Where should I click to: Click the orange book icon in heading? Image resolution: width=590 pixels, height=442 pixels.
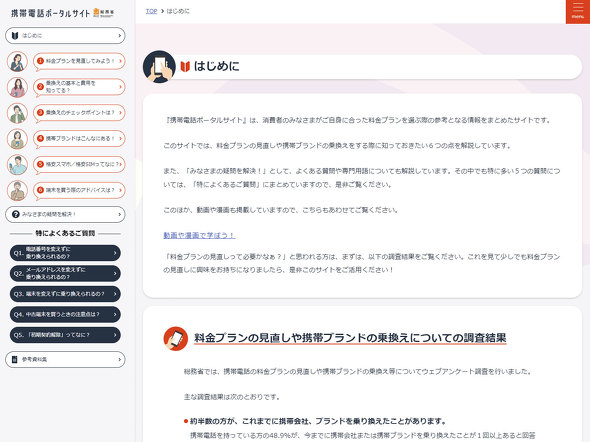[185, 67]
